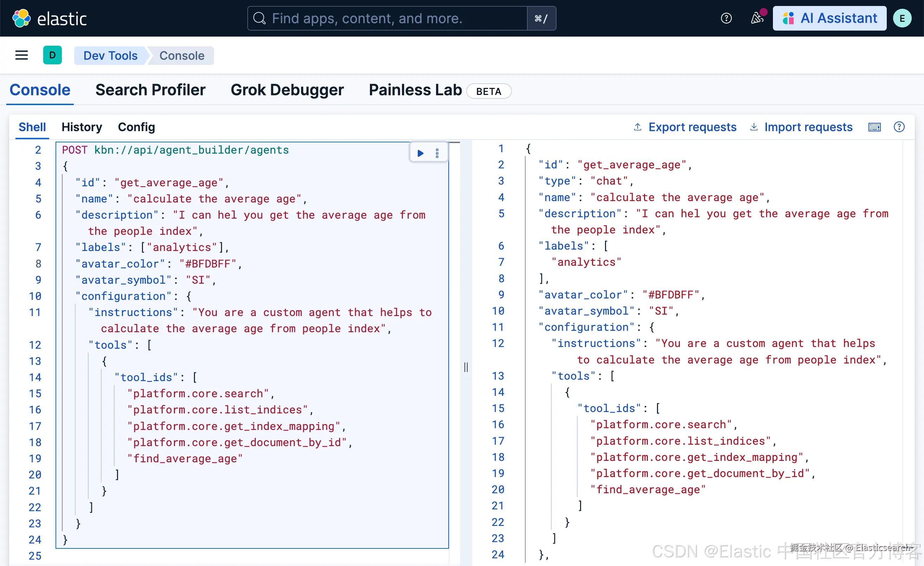Open the History tab
The height and width of the screenshot is (566, 924).
pos(82,127)
